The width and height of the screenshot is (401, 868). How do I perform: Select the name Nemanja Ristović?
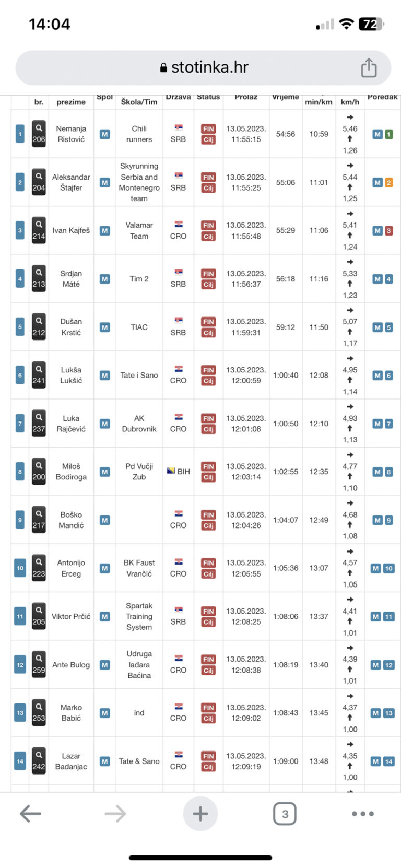point(71,134)
